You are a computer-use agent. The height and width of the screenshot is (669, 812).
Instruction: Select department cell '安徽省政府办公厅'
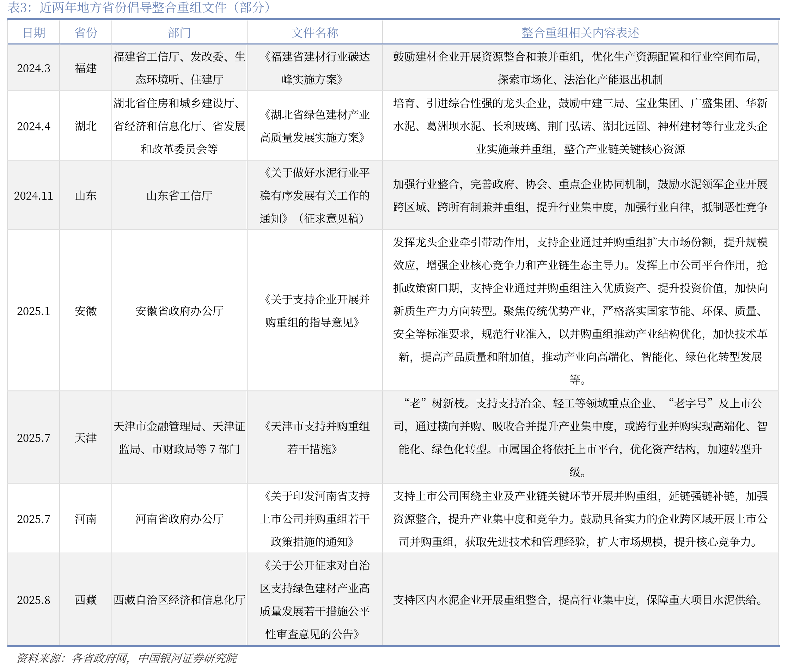[179, 311]
